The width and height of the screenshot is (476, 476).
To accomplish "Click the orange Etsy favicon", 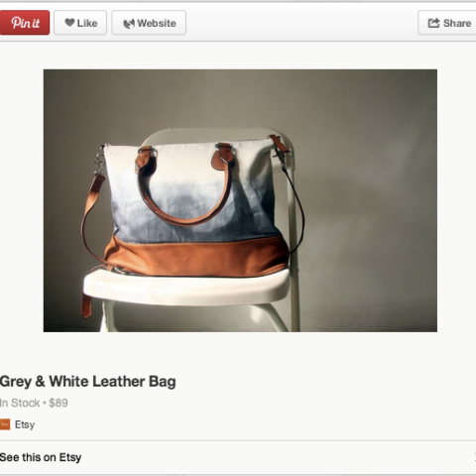I will coord(5,424).
